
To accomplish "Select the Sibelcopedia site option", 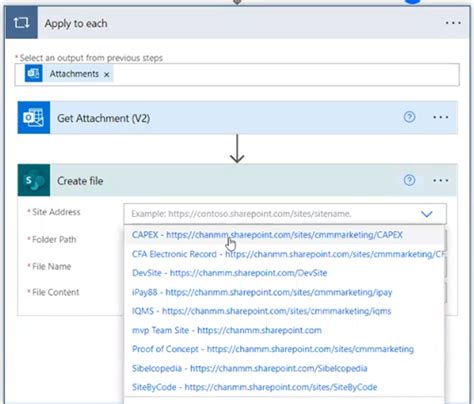I will pyautogui.click(x=284, y=368).
